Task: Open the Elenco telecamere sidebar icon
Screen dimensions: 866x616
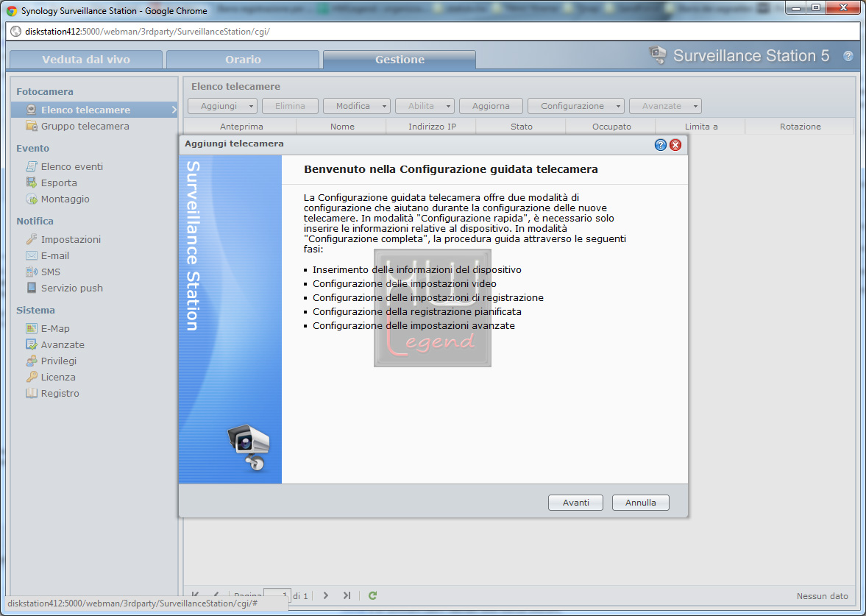Action: point(32,110)
